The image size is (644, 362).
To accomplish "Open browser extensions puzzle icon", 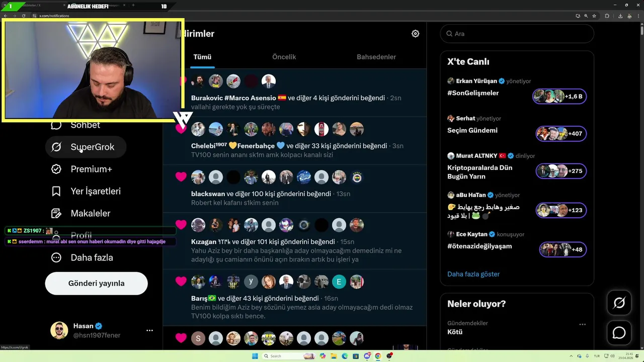I will coord(607,16).
